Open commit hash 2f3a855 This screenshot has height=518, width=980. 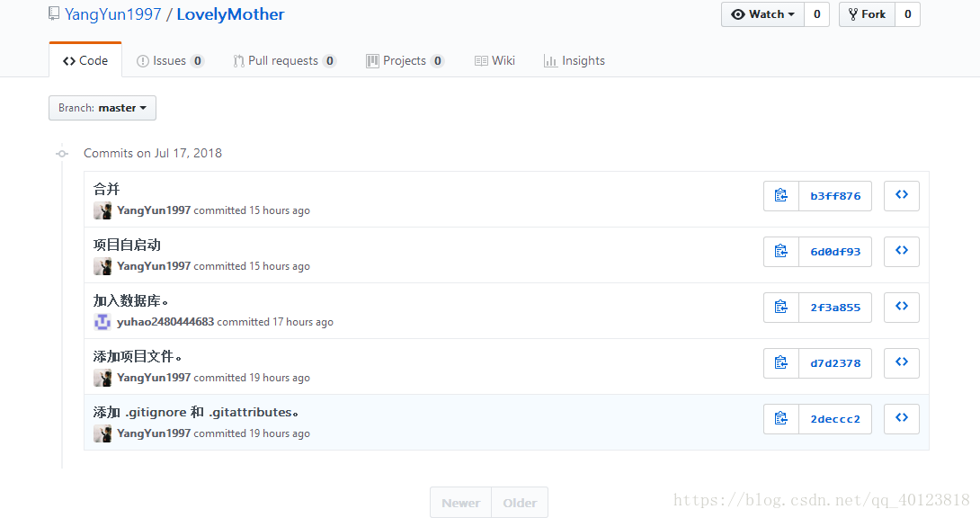[835, 307]
